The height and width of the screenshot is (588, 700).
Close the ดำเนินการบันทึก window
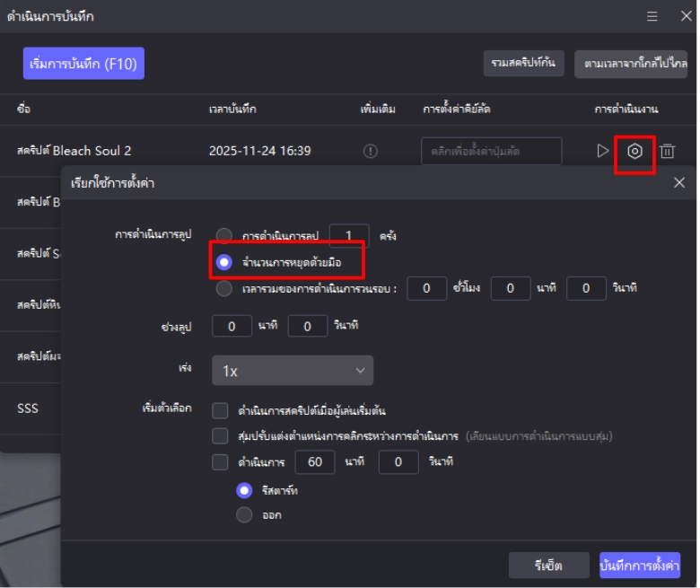(x=682, y=16)
